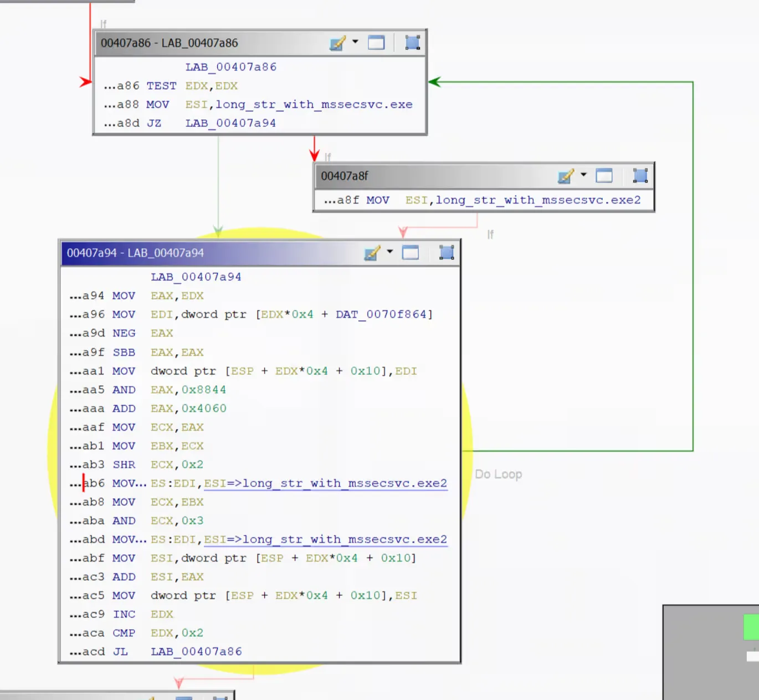
Task: Click group icon in block 00407a94 header
Action: coord(447,253)
